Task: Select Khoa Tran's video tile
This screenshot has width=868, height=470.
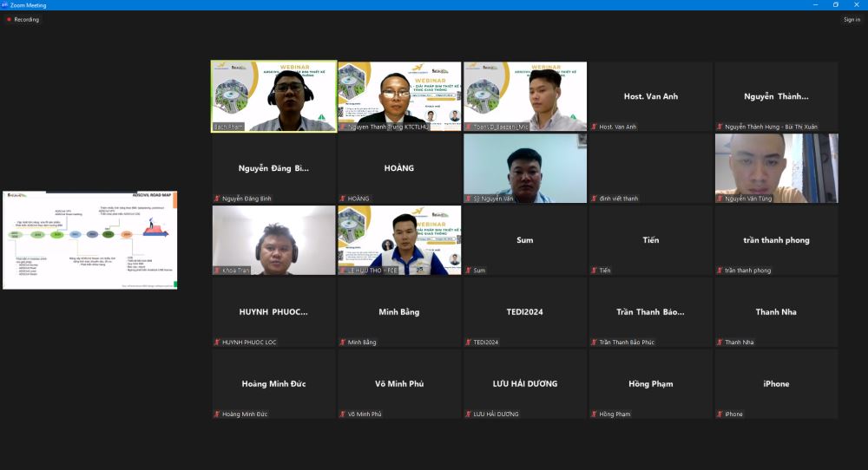Action: (273, 239)
